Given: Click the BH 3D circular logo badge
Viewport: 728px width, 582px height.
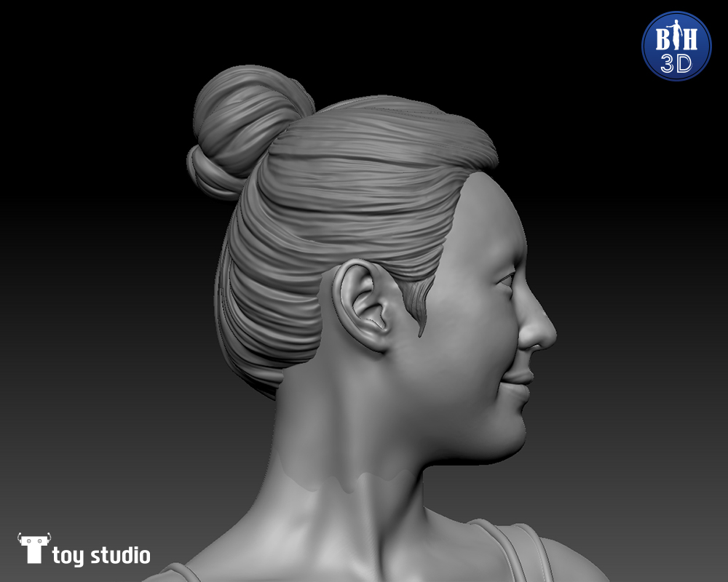Looking at the screenshot, I should tap(676, 46).
